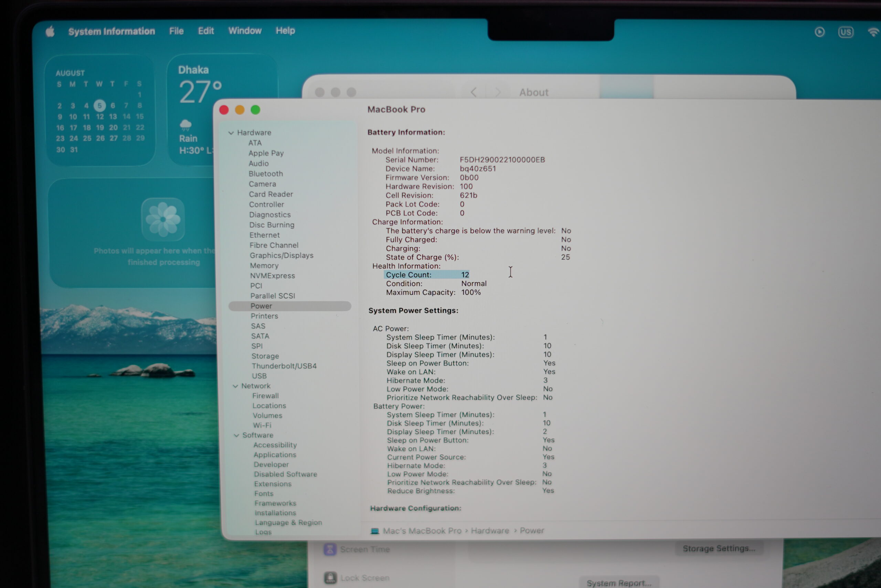Select the highlighted Power sidebar item
The height and width of the screenshot is (588, 881).
point(290,306)
